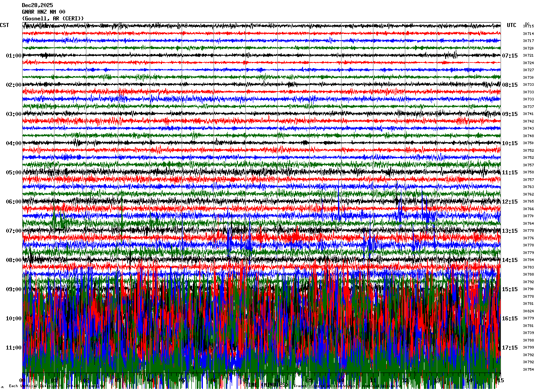Select DC offset value 30758
Viewport: 536px width, 392px height.
[528, 172]
